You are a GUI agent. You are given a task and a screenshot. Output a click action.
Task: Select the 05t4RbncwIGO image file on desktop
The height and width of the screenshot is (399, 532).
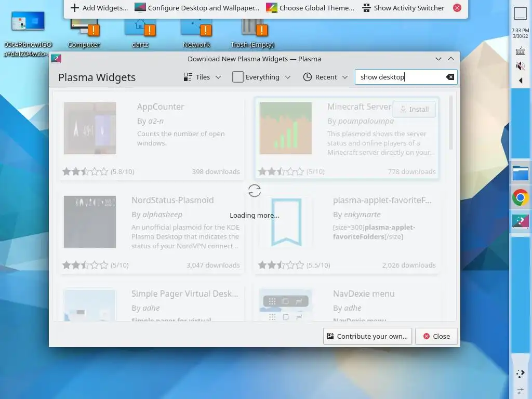(28, 34)
